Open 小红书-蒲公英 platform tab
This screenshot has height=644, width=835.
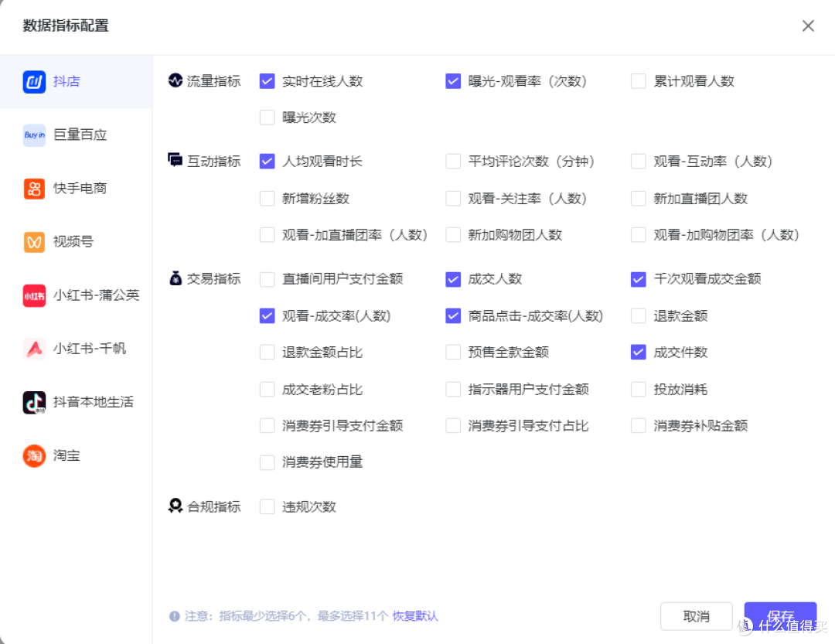tap(76, 295)
